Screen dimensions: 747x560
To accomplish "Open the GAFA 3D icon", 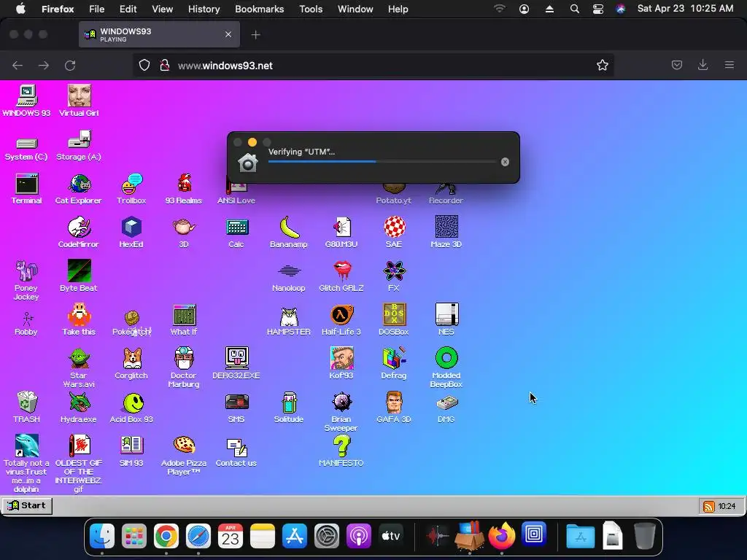I will point(395,402).
